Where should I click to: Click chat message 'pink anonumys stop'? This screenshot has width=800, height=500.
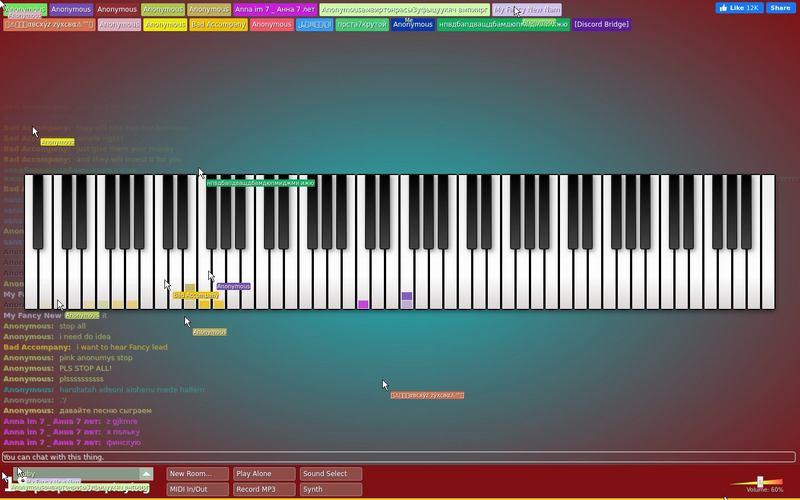pyautogui.click(x=96, y=358)
